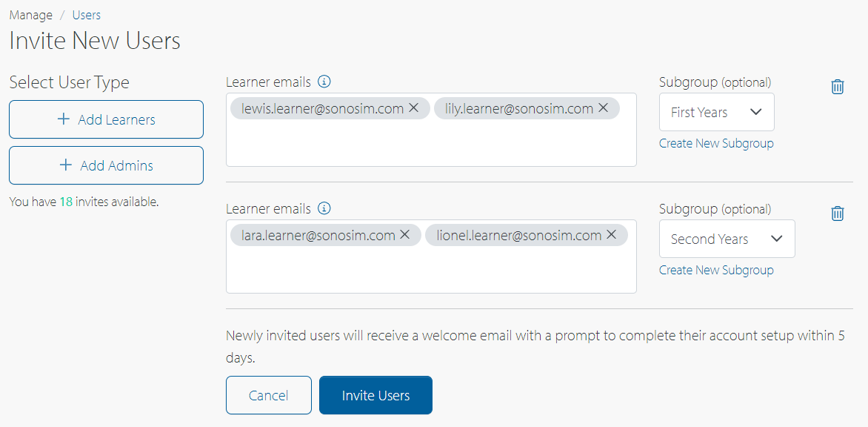This screenshot has width=868, height=427.
Task: Delete the first learner emails row
Action: point(838,87)
